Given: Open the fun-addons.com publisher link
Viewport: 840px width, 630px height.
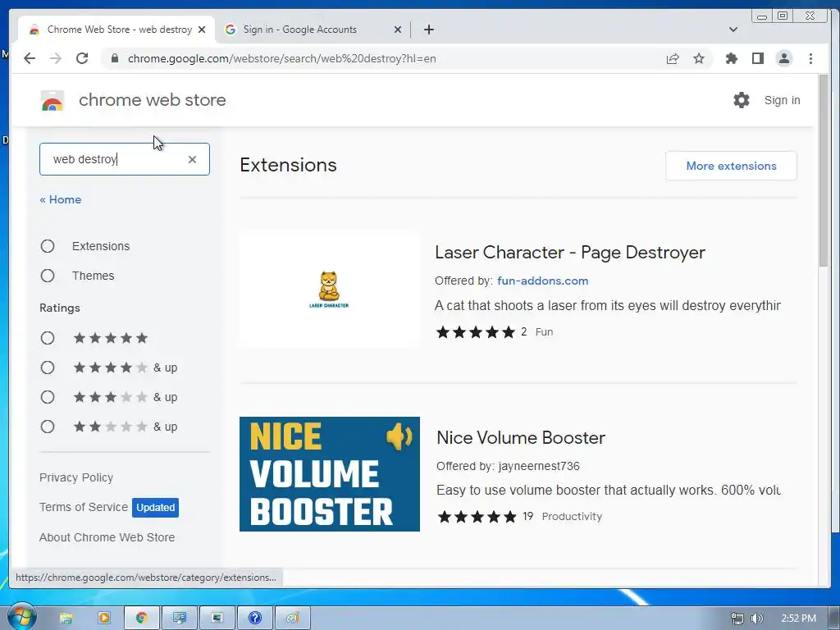Looking at the screenshot, I should click(543, 281).
